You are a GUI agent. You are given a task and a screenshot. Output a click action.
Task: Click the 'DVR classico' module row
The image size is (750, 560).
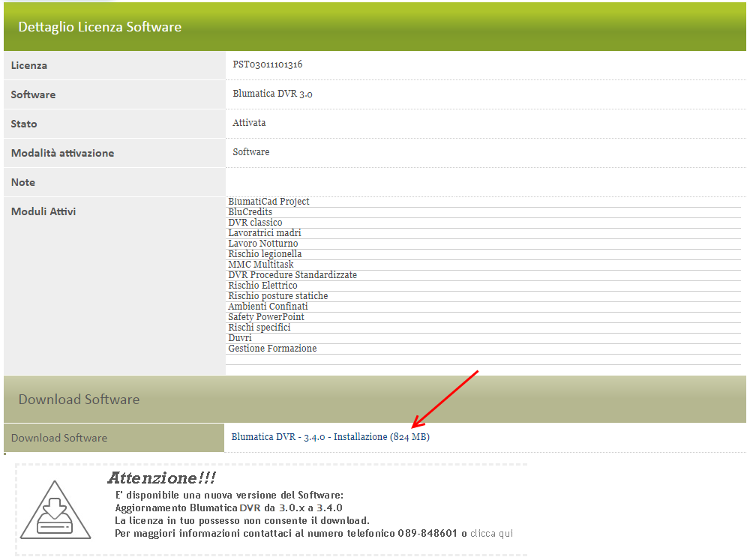coord(255,223)
